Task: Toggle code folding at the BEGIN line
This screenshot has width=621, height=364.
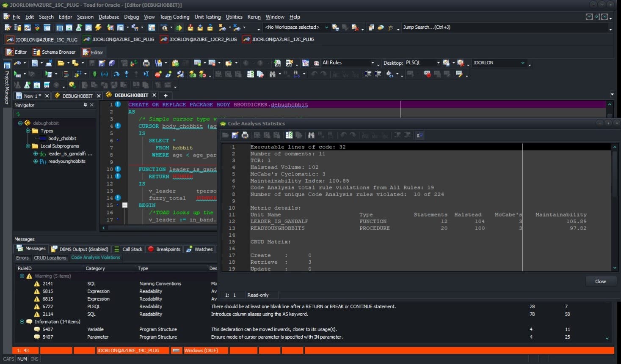Action: coord(125,205)
